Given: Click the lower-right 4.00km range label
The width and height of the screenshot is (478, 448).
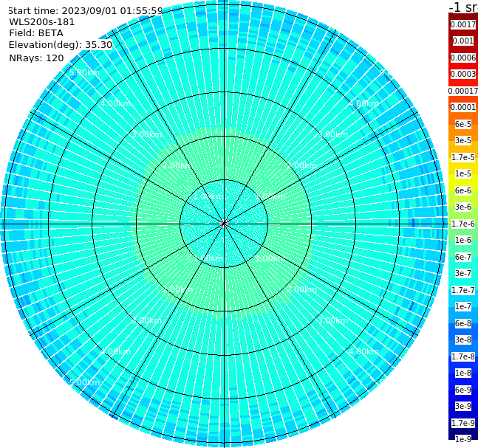Looking at the screenshot, I should tap(364, 351).
